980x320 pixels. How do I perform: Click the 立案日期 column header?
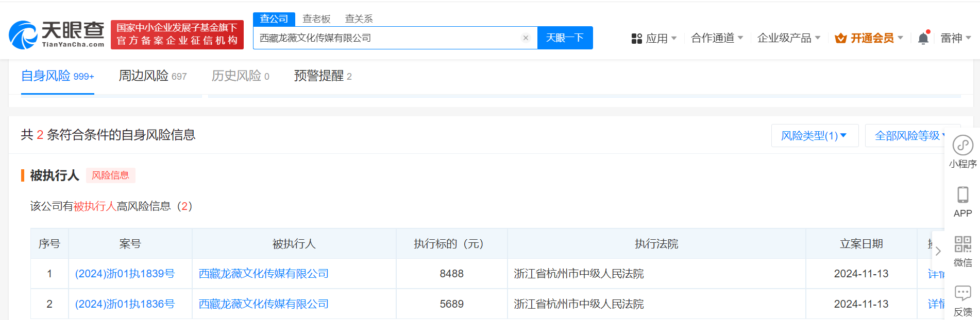tap(861, 244)
